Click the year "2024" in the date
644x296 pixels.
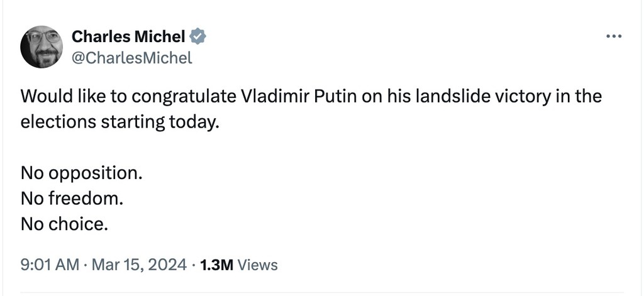169,265
